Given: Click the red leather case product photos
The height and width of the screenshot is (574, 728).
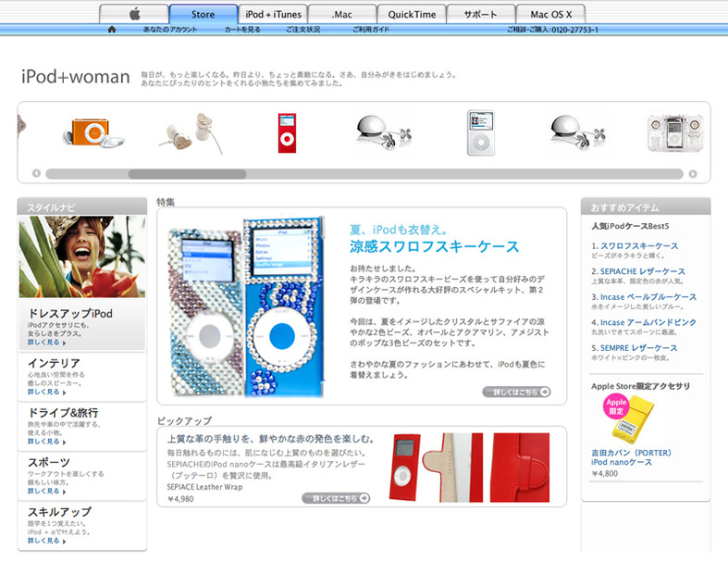Looking at the screenshot, I should pyautogui.click(x=469, y=468).
